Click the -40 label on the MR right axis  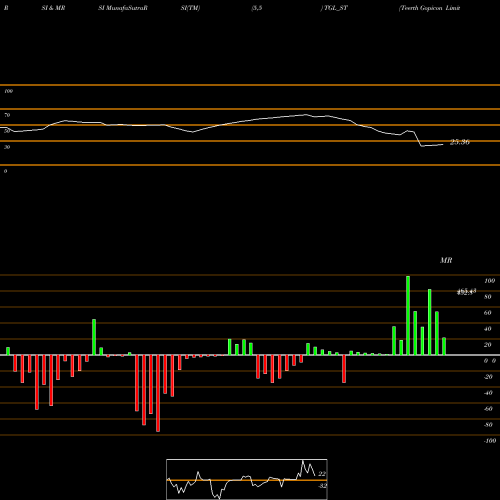pyautogui.click(x=488, y=393)
